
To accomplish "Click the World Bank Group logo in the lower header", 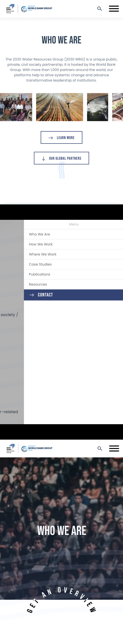I will 37,448.
